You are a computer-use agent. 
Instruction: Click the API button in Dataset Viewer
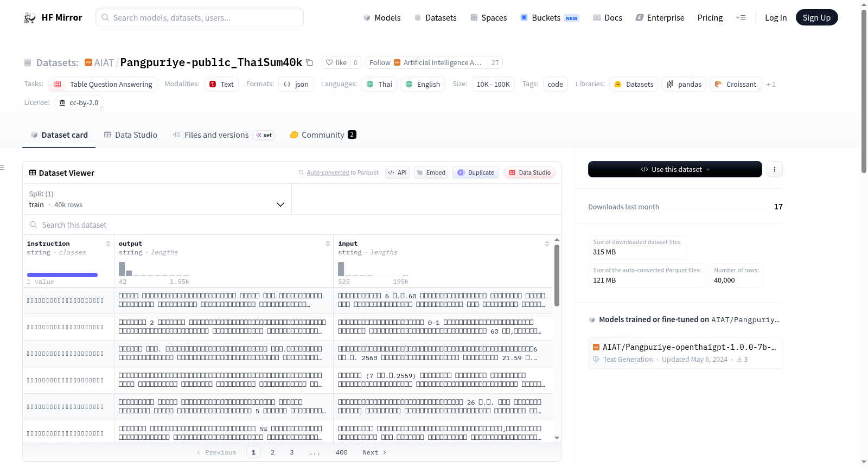pos(397,172)
